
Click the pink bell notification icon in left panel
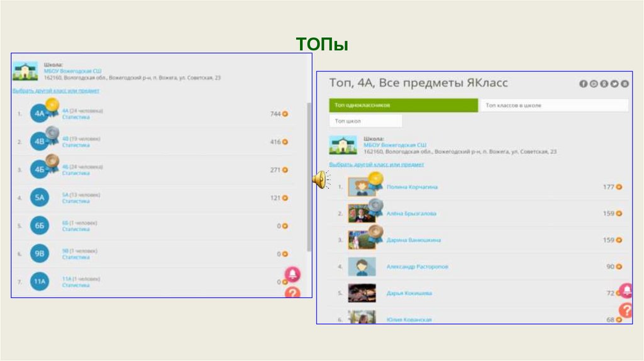pyautogui.click(x=292, y=274)
